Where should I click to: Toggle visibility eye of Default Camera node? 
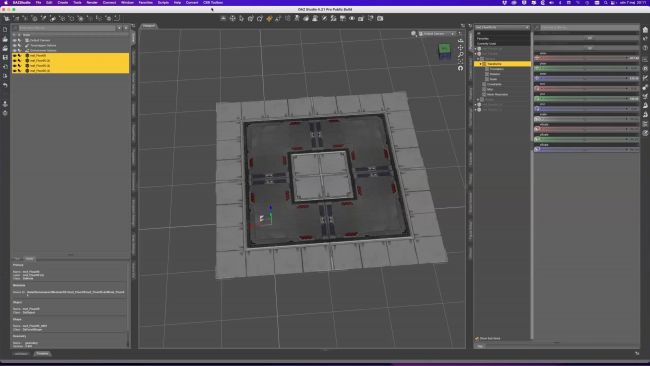click(15, 40)
